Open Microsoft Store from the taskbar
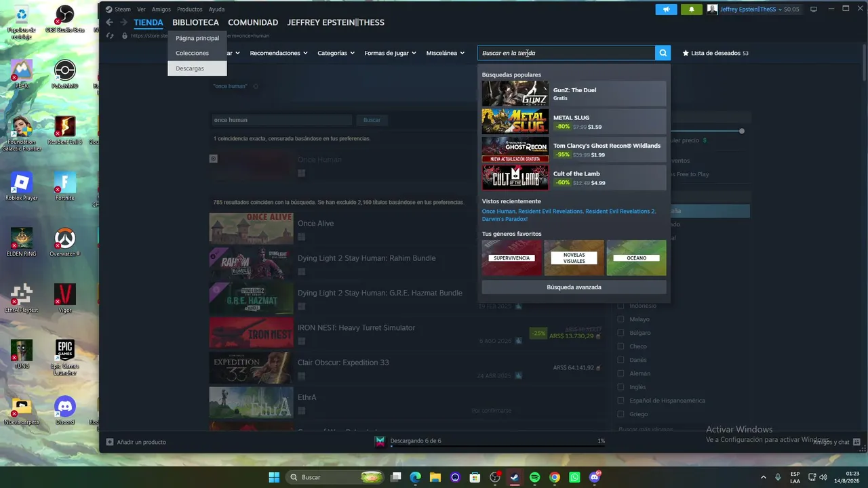Viewport: 868px width, 488px height. 475,477
